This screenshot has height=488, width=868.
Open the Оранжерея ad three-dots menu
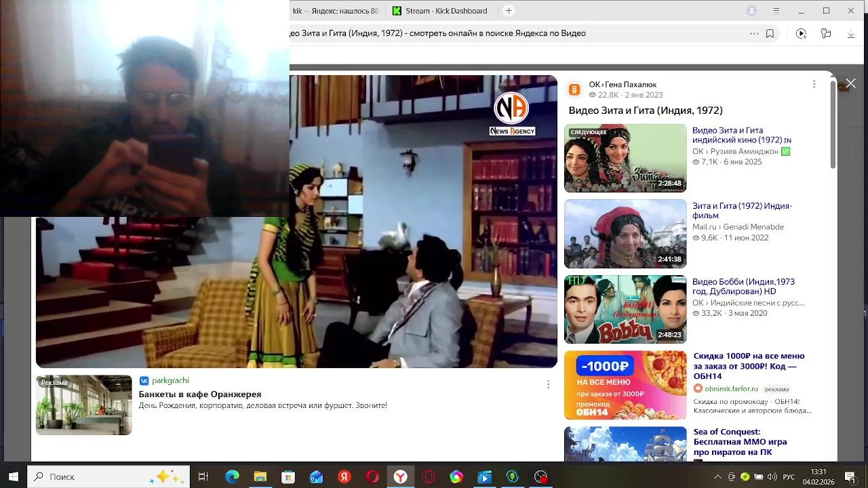point(548,384)
